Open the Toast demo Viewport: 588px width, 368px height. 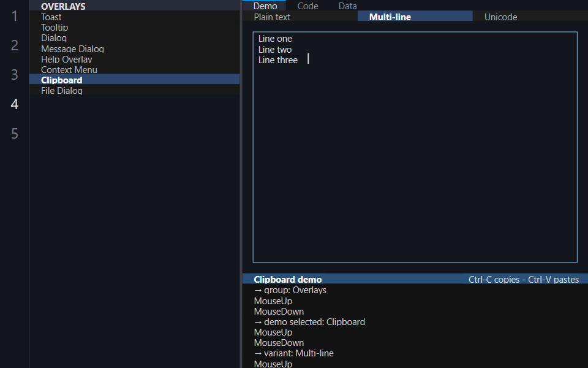(134, 17)
